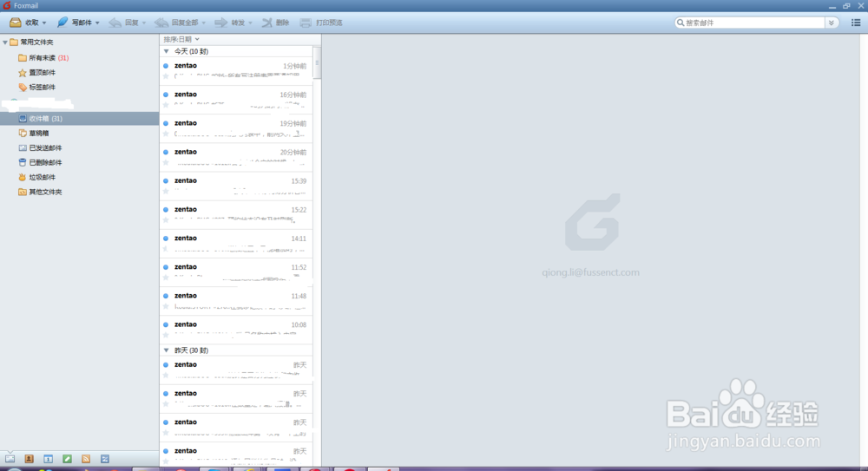Star the zentao email from 11:48
The height and width of the screenshot is (471, 868).
tap(166, 306)
